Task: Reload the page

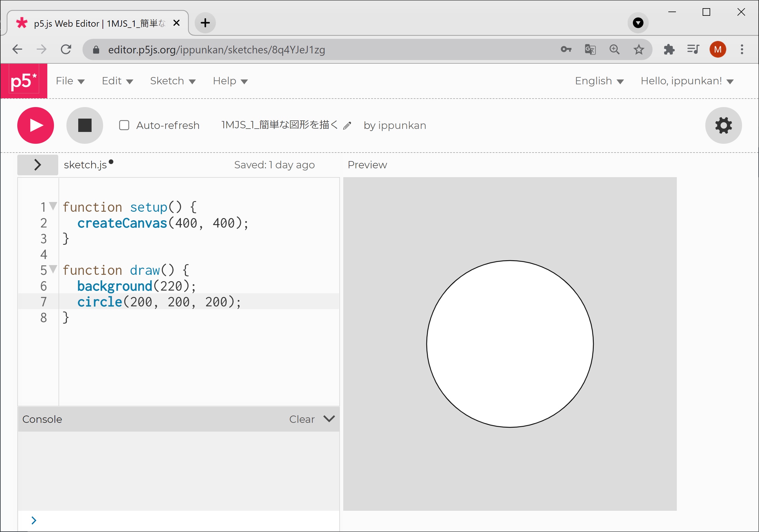Action: [66, 50]
